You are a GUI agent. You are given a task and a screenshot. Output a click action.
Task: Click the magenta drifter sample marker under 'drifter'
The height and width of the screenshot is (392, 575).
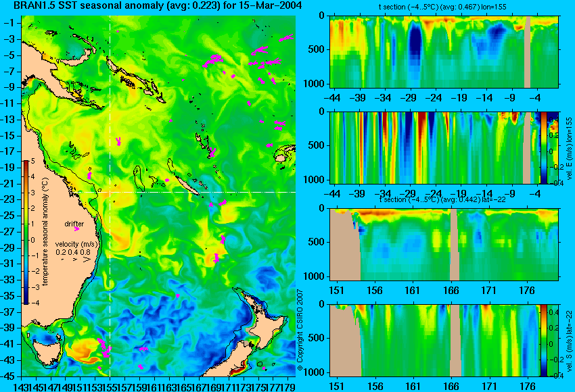click(76, 229)
